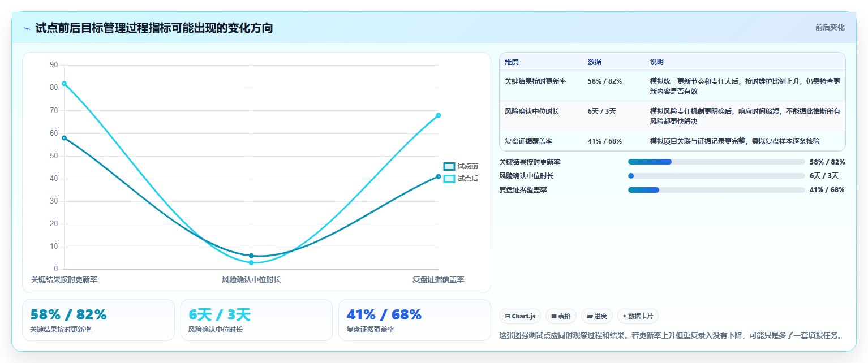Screen dimensions: 868x363
Task: Click progress label 关键结果按时更新率
Action: 530,162
